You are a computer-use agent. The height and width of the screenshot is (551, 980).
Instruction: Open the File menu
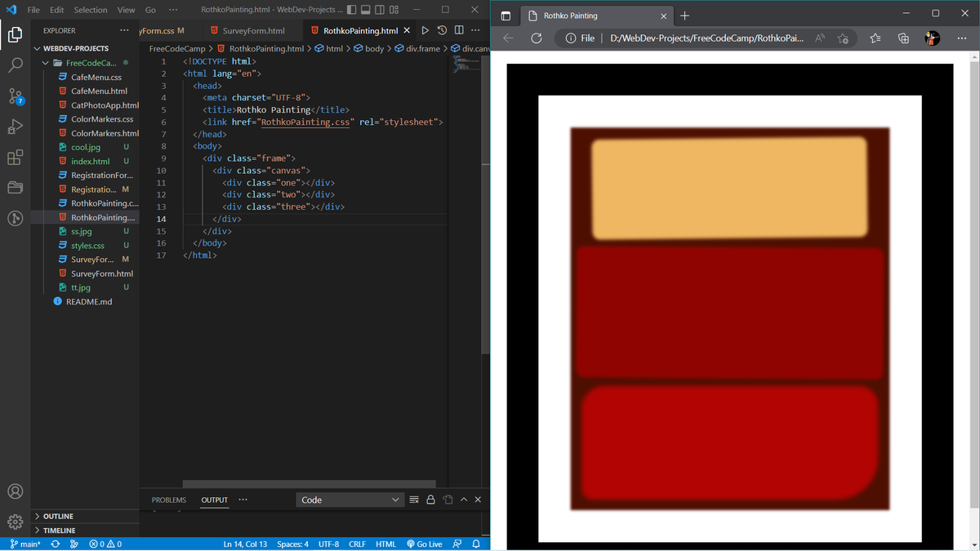(x=33, y=10)
